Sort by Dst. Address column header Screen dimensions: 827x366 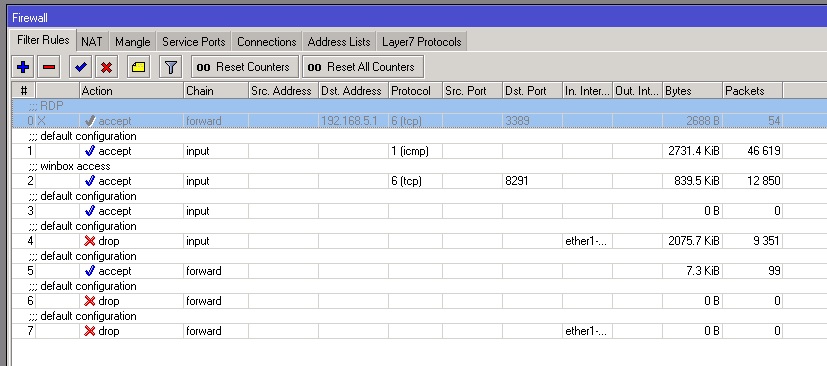coord(353,91)
